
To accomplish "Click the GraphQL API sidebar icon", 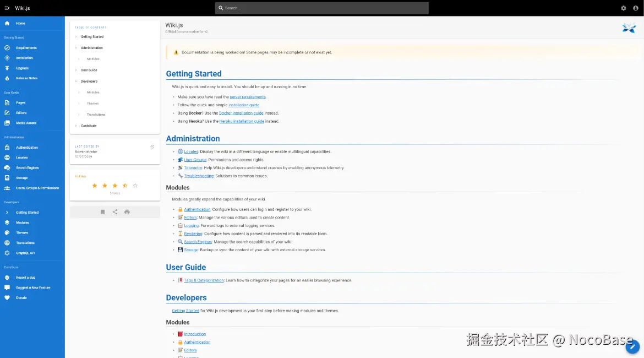I will (8, 253).
